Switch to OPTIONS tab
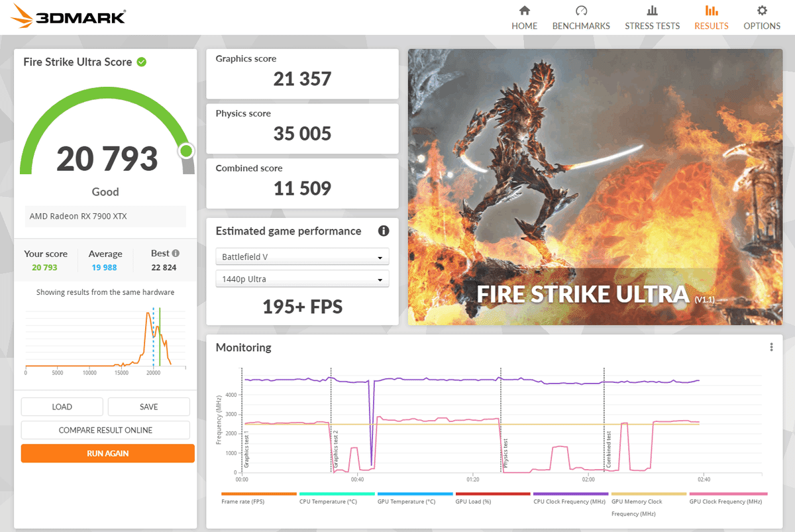 (762, 26)
